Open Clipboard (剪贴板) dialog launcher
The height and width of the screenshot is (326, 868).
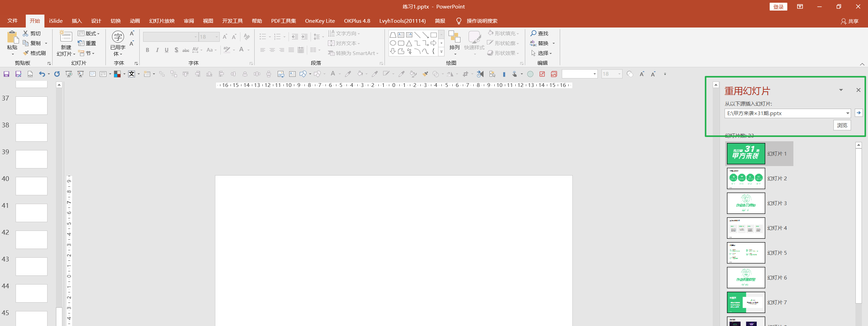point(49,64)
